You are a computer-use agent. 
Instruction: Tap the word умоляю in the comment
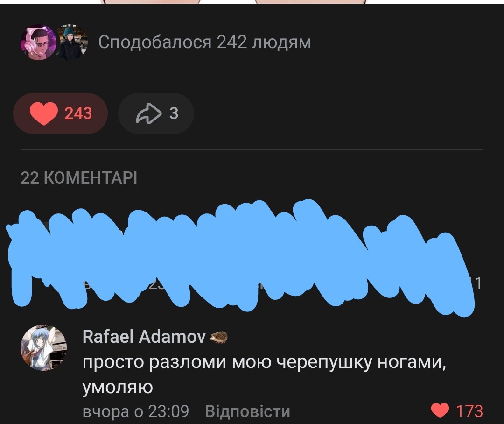tap(118, 387)
